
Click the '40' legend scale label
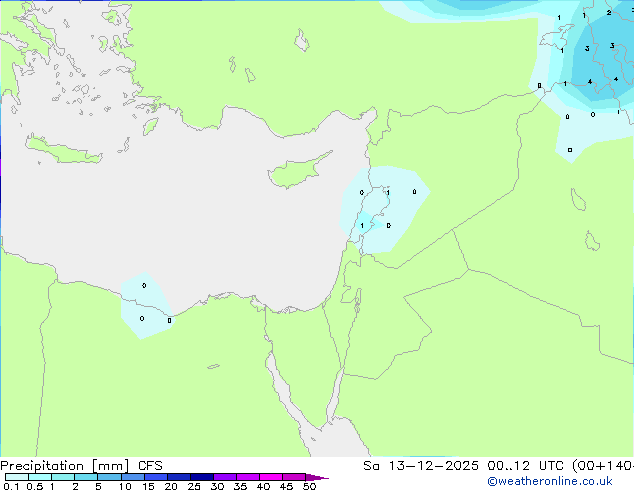pyautogui.click(x=263, y=486)
